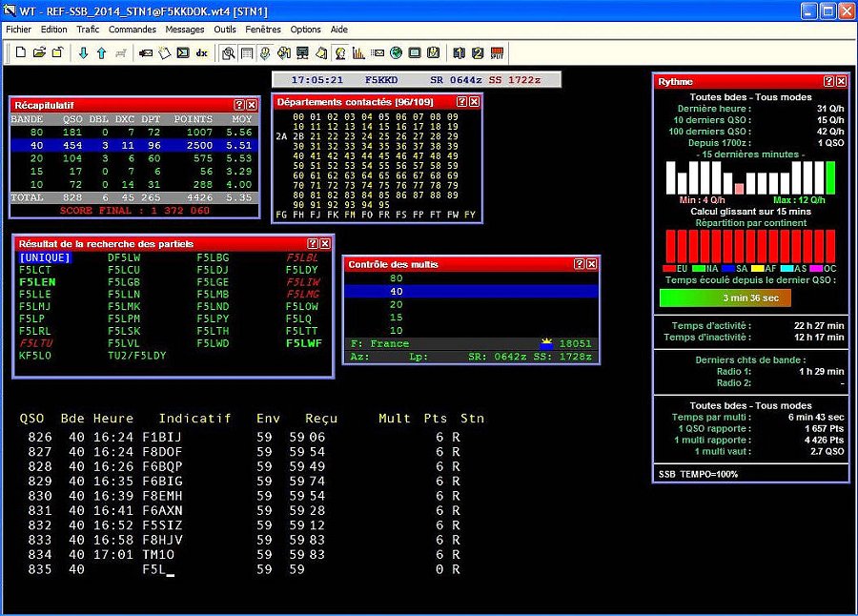Open the Commandes menu

[133, 30]
